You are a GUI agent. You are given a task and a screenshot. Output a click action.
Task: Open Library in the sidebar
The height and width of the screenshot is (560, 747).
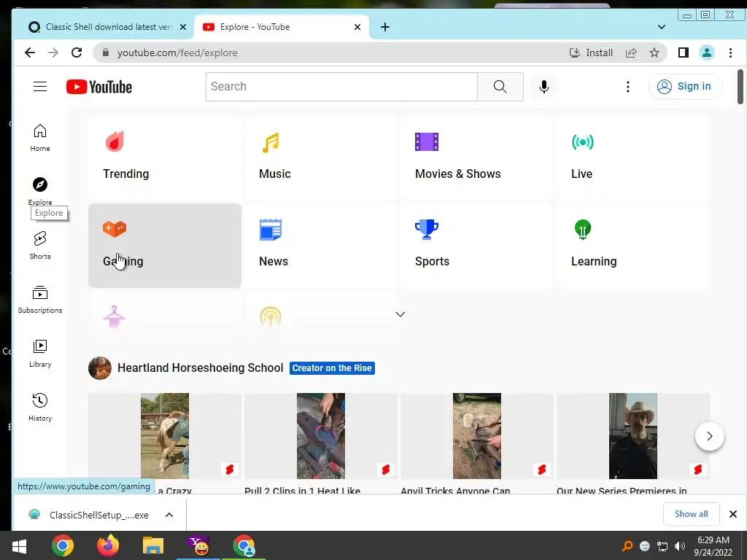[x=40, y=354]
